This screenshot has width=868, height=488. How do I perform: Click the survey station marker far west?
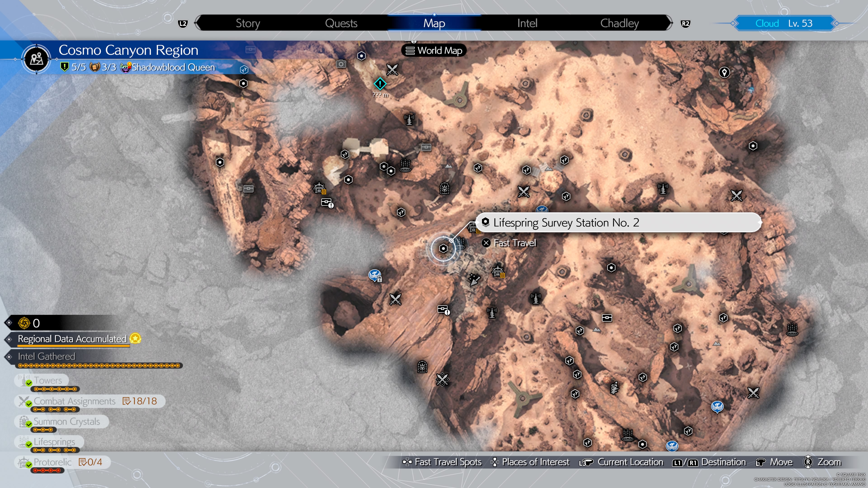(x=220, y=162)
